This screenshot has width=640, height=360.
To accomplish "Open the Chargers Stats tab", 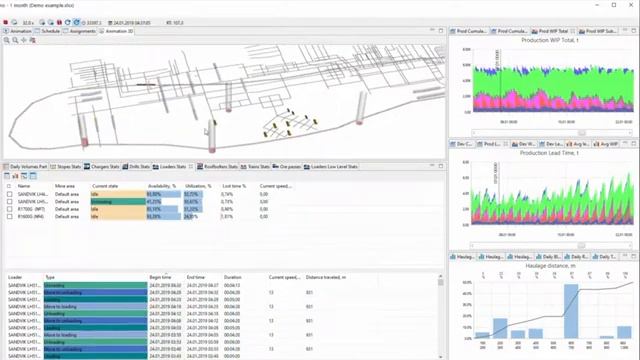I will (102, 167).
